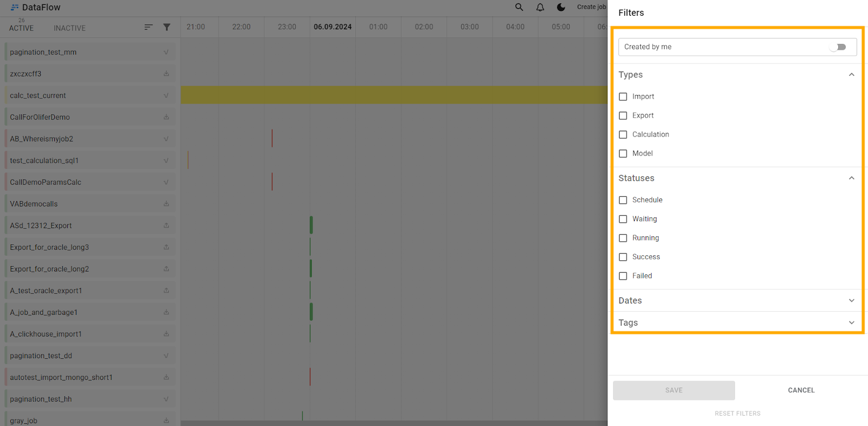This screenshot has height=426, width=868.
Task: Click the yellow calc_test_current timeline bar
Action: tap(394, 95)
